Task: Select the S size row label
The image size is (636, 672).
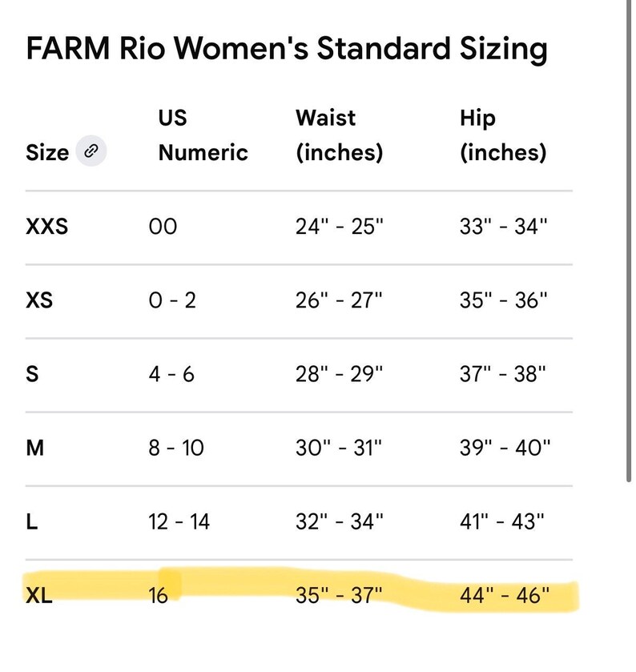Action: pyautogui.click(x=32, y=374)
